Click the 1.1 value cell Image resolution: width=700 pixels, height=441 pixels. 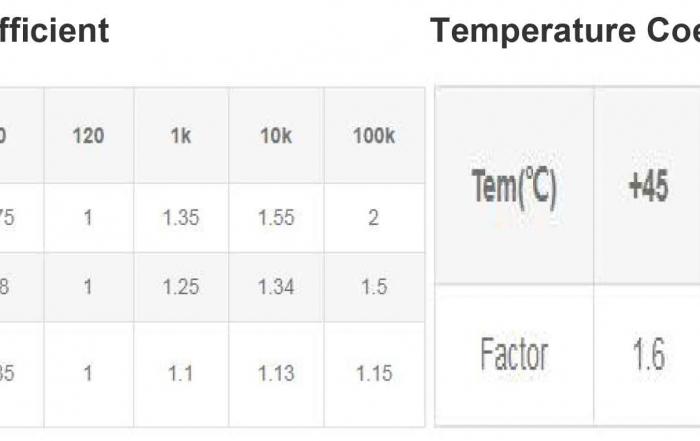181,373
